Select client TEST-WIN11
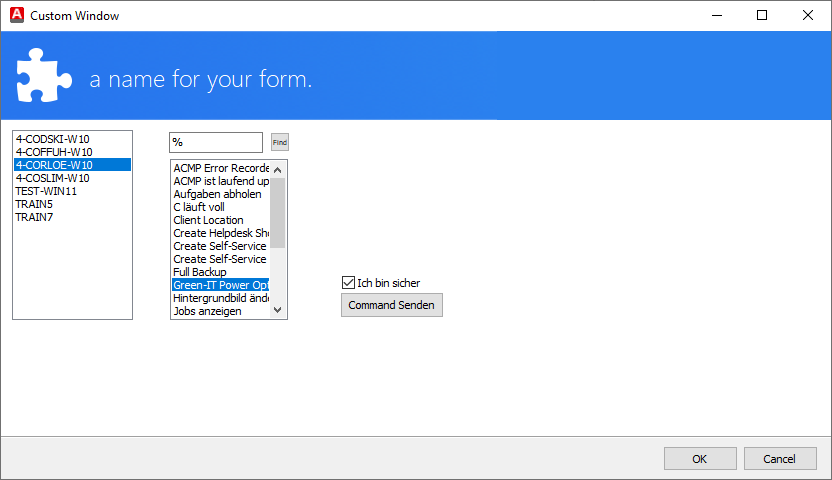This screenshot has height=480, width=832. (73, 191)
